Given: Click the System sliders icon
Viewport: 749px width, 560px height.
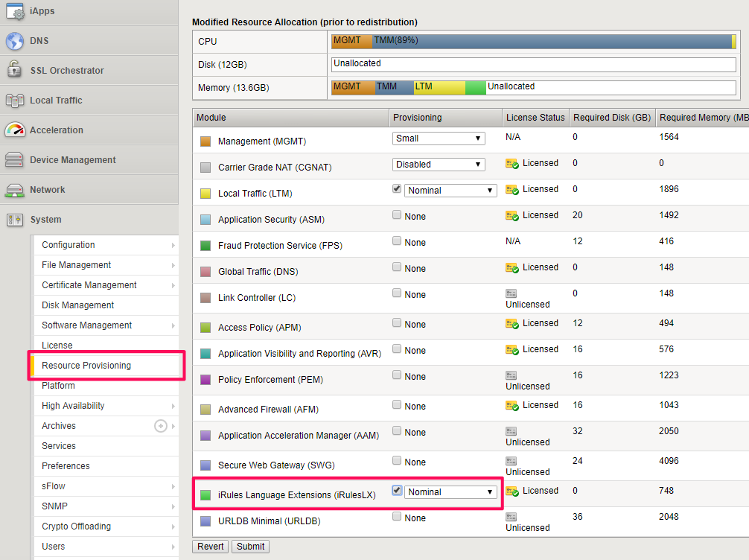Looking at the screenshot, I should (15, 220).
